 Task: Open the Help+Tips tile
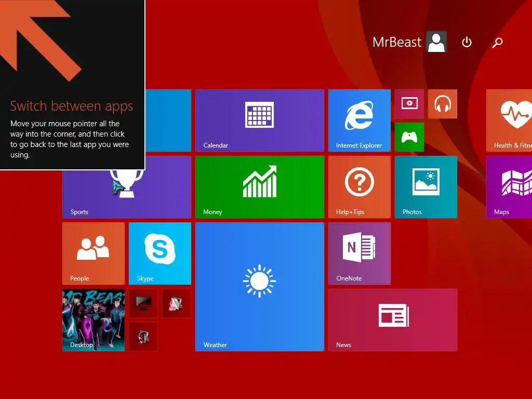click(x=360, y=187)
